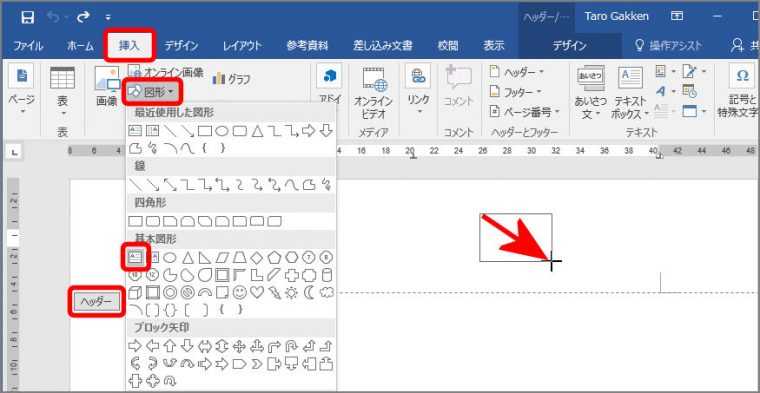
Task: Open the あいさつ文 greeting dropdown
Action: pyautogui.click(x=590, y=93)
